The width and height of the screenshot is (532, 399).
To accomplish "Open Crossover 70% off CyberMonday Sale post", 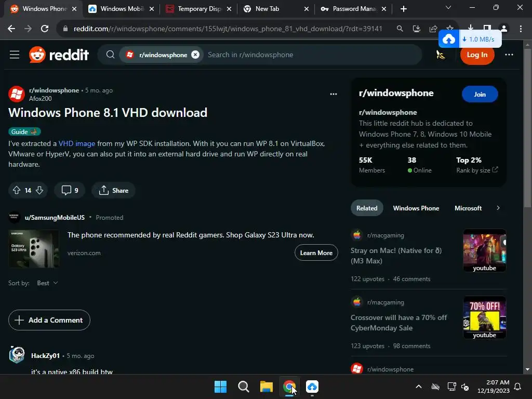I will tap(398, 323).
